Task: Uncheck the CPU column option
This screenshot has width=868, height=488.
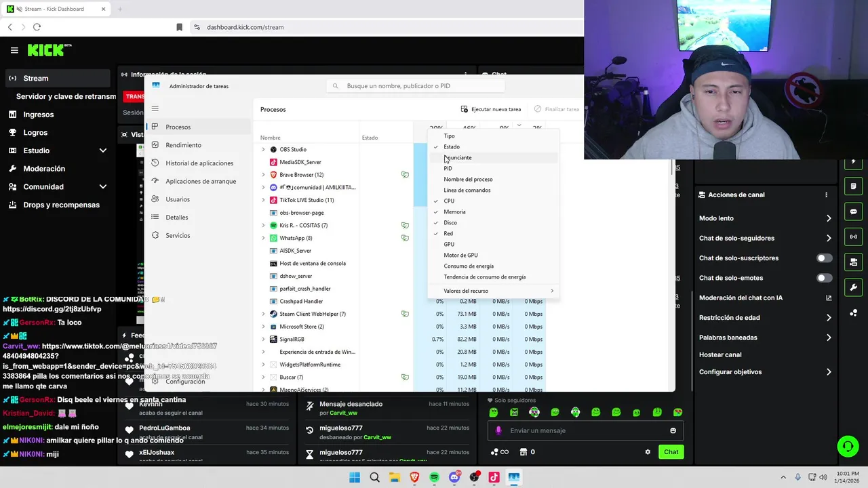Action: pos(493,201)
